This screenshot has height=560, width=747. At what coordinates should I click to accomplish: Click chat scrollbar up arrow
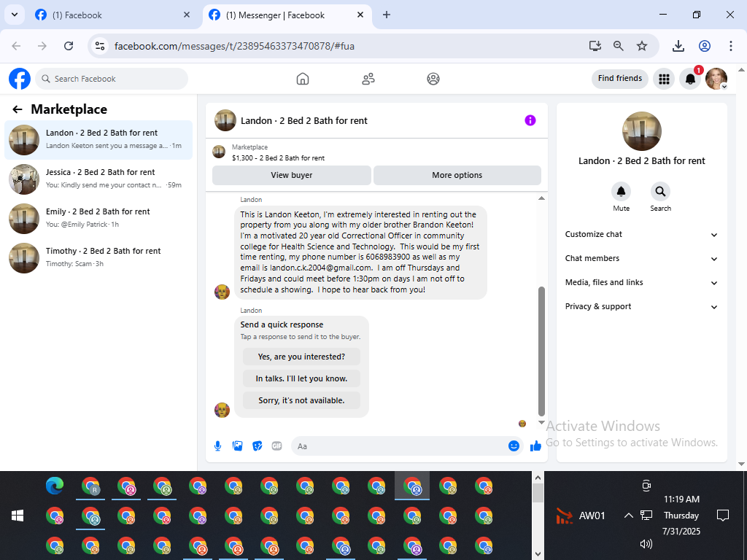(x=541, y=198)
